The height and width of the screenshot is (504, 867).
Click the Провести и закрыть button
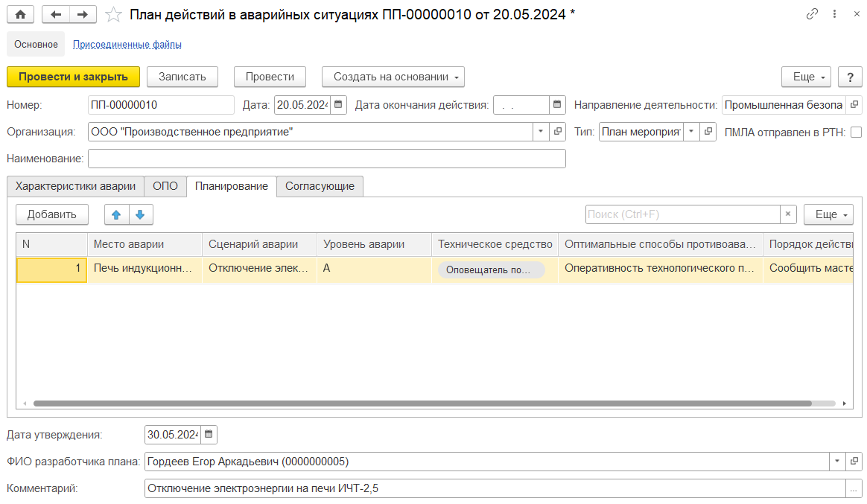pyautogui.click(x=73, y=77)
